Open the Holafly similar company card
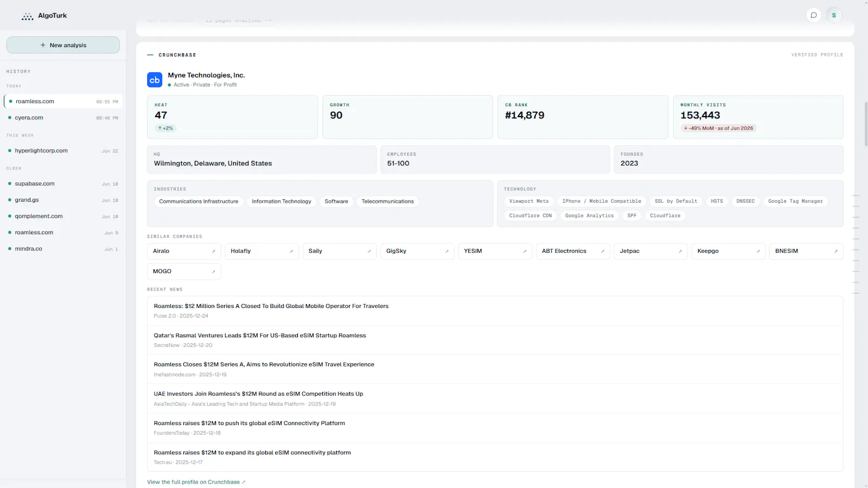The height and width of the screenshot is (488, 868). point(261,251)
